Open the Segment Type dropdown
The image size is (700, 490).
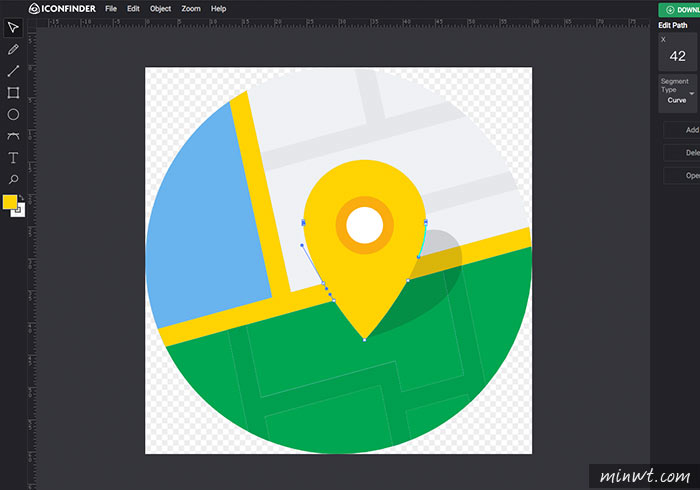[x=678, y=93]
